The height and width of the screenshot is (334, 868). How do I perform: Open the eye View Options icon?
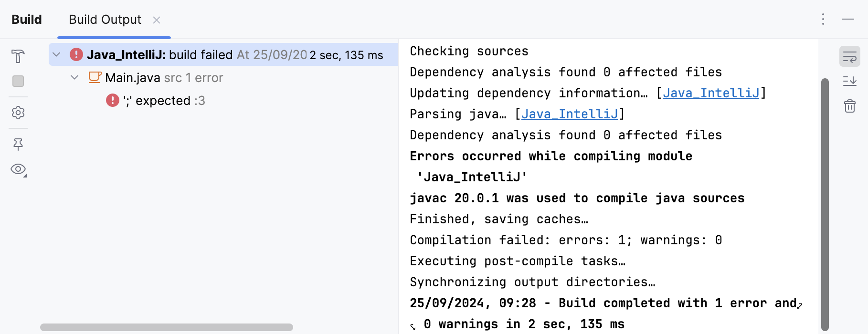(18, 169)
